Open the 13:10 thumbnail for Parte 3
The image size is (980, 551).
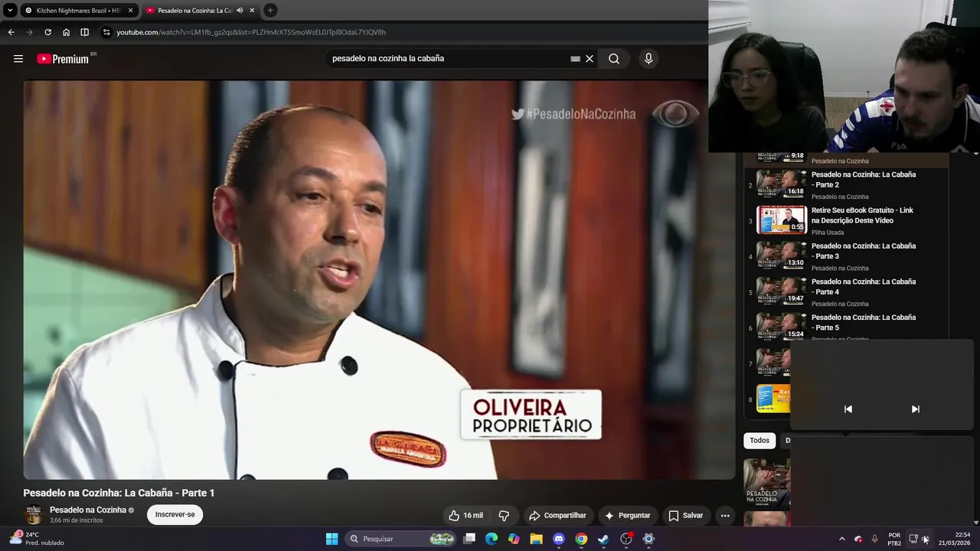click(x=782, y=255)
